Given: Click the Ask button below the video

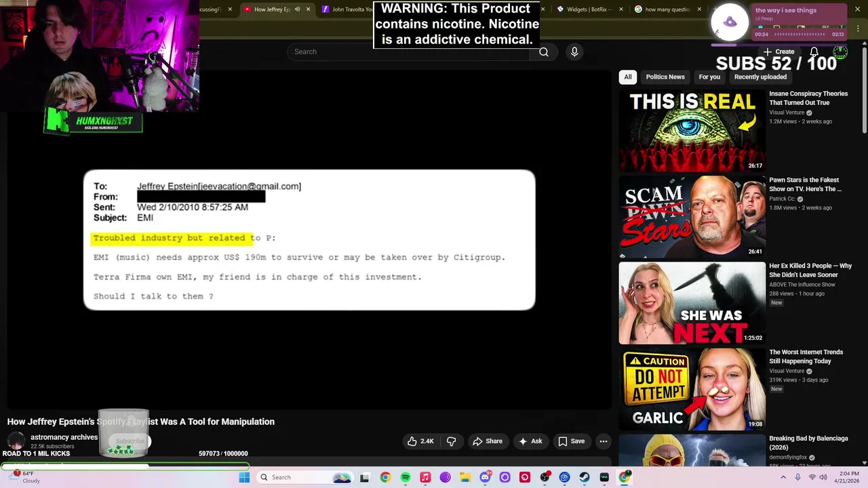Looking at the screenshot, I should [530, 441].
